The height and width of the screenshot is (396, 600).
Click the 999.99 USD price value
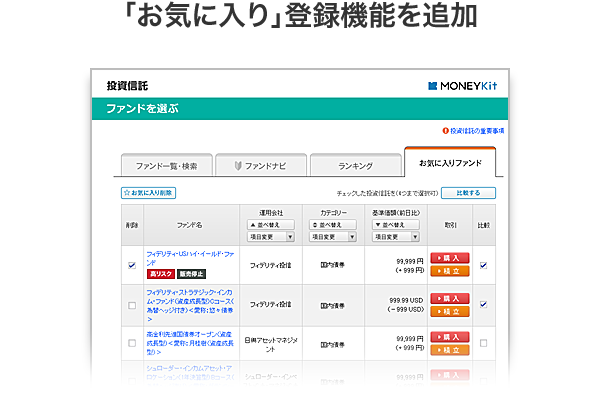coord(406,300)
